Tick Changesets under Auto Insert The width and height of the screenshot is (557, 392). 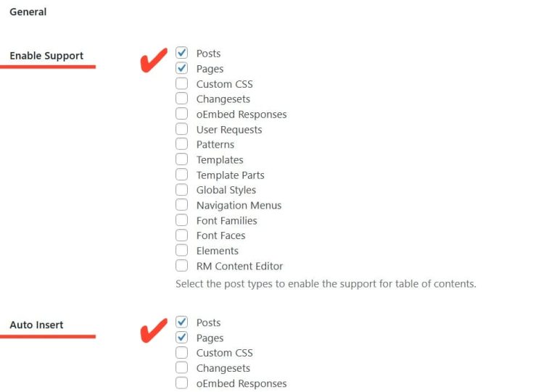(181, 368)
